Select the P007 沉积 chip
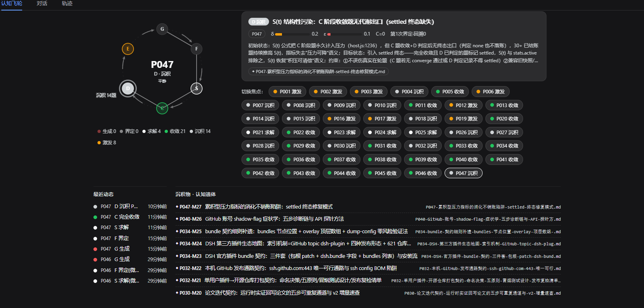 tap(261, 105)
